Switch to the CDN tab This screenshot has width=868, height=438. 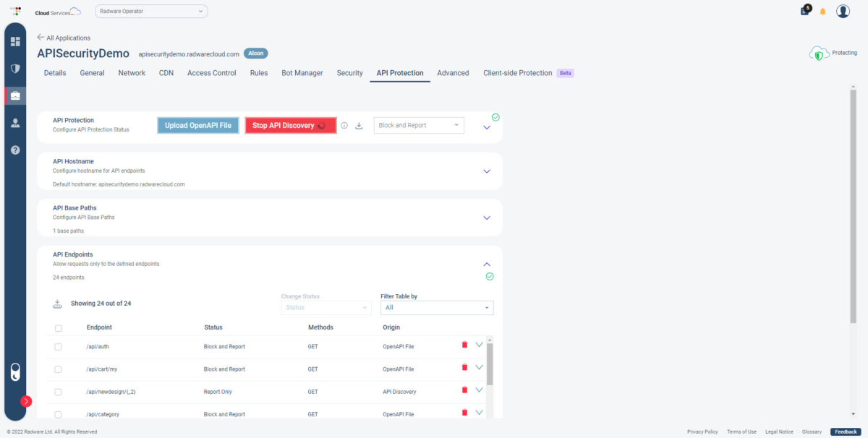click(x=166, y=73)
